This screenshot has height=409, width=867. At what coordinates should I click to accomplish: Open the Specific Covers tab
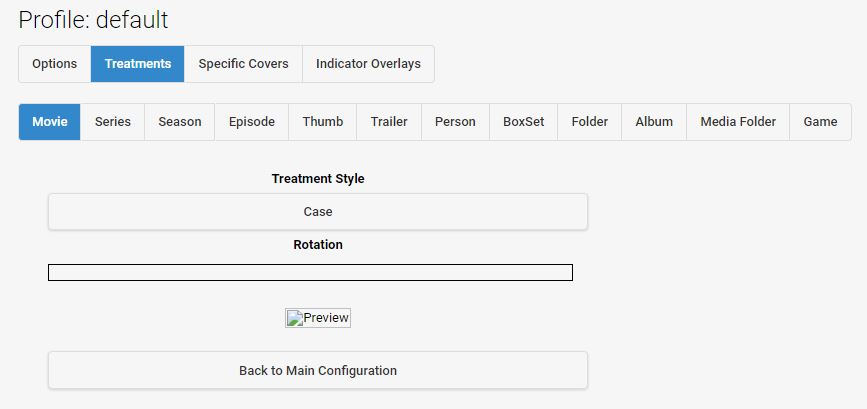(x=243, y=64)
